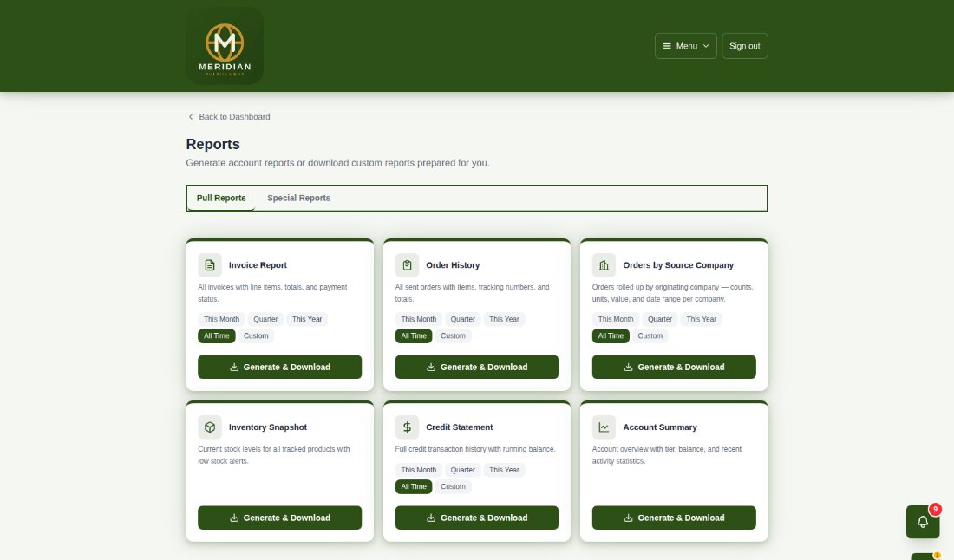This screenshot has width=954, height=560.
Task: Click the Account Summary chart icon
Action: click(604, 427)
